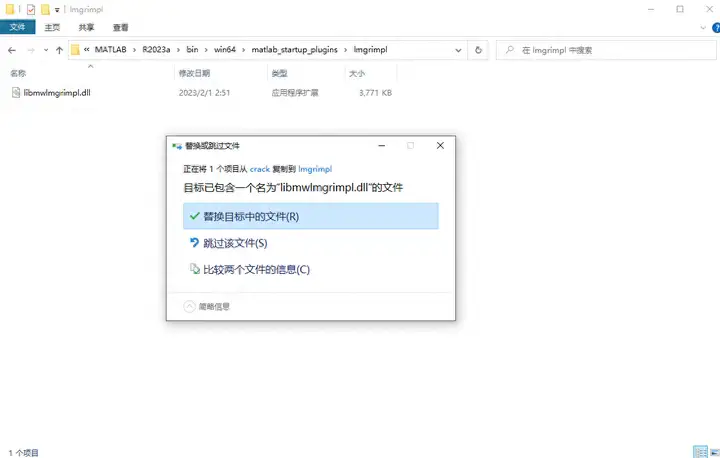Open the 文件 ribbon tab
720x458 pixels.
17,27
